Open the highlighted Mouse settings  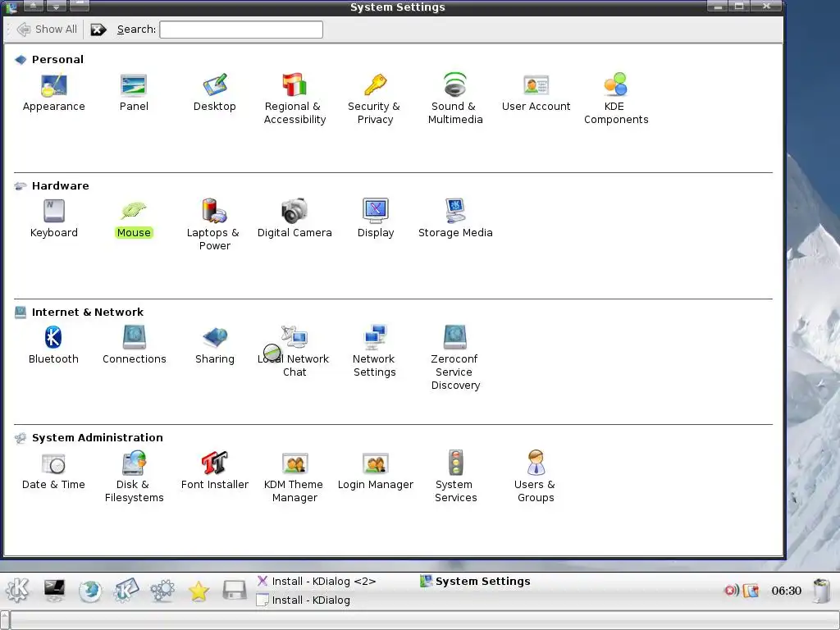tap(134, 218)
